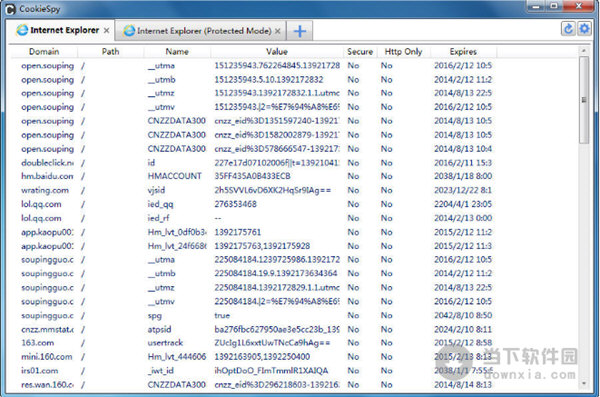Click the value 1392163905,1392250400
The width and height of the screenshot is (600, 397).
click(x=262, y=357)
